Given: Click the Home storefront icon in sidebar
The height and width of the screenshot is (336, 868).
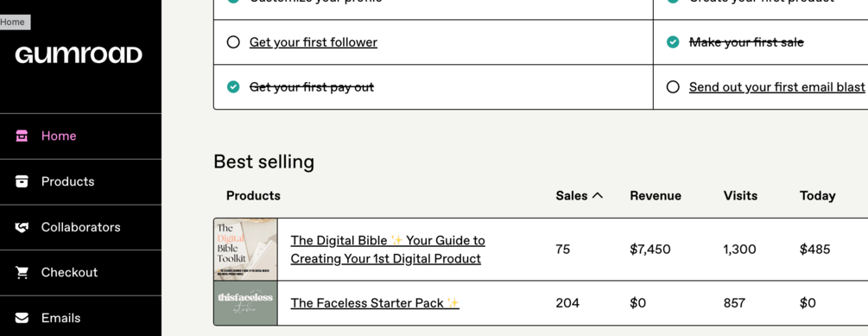Looking at the screenshot, I should click(x=22, y=136).
